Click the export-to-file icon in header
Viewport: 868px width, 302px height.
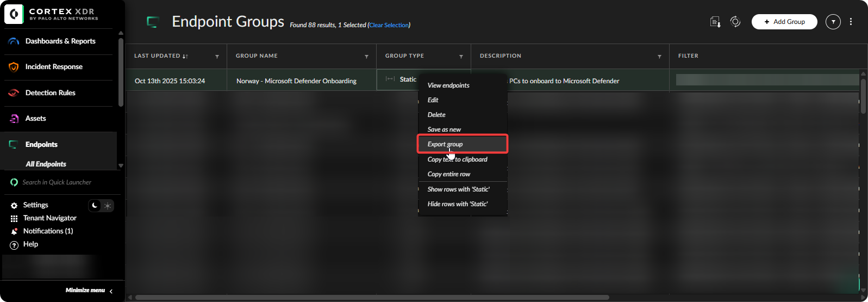pyautogui.click(x=715, y=22)
